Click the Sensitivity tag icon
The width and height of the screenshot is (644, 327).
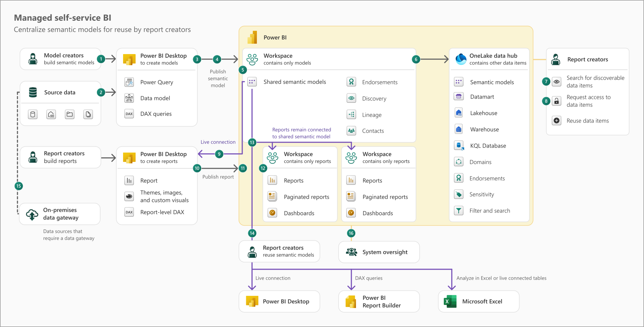tap(459, 194)
